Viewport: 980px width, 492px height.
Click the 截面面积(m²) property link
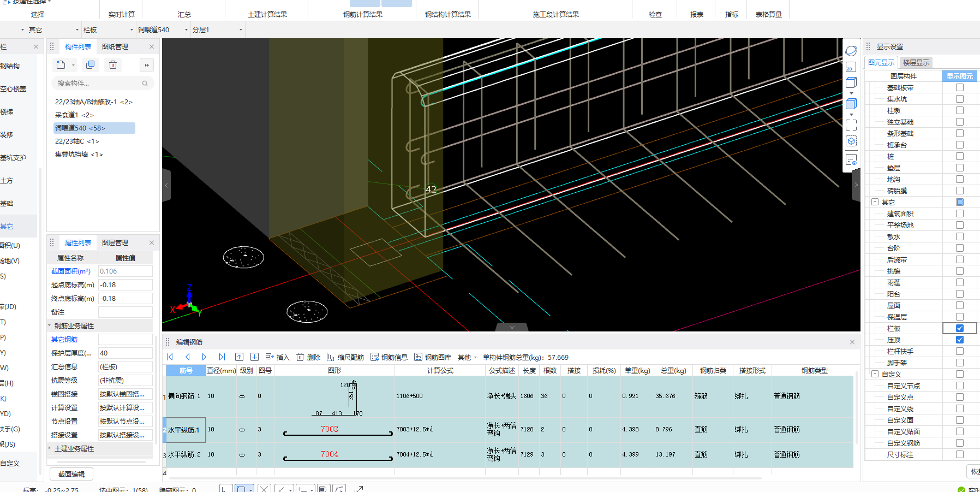71,271
